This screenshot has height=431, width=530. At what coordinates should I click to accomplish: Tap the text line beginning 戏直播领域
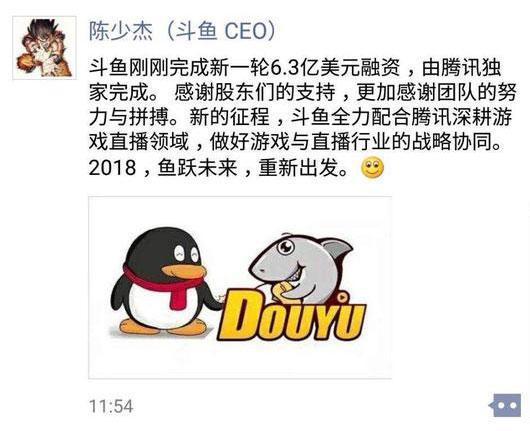coord(295,142)
